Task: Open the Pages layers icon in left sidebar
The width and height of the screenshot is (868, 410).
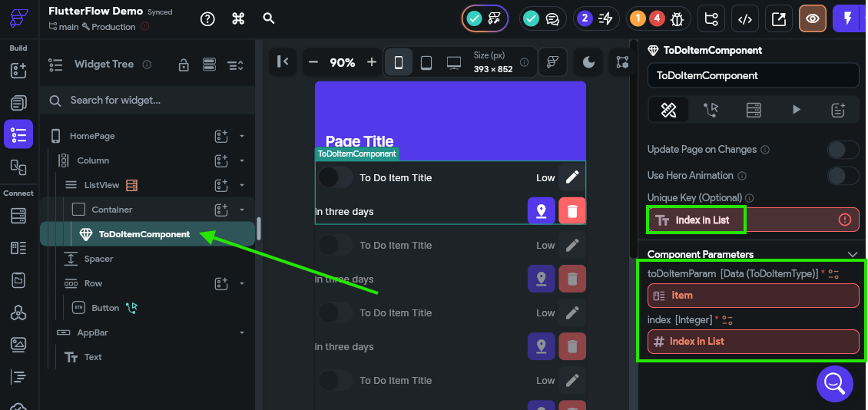Action: click(x=18, y=102)
